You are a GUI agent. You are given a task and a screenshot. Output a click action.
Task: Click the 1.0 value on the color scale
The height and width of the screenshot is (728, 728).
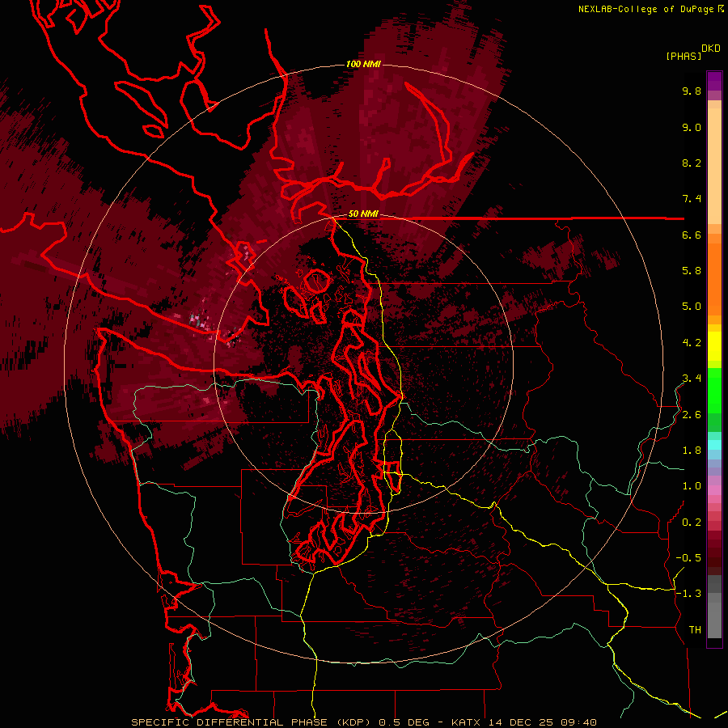tap(692, 486)
